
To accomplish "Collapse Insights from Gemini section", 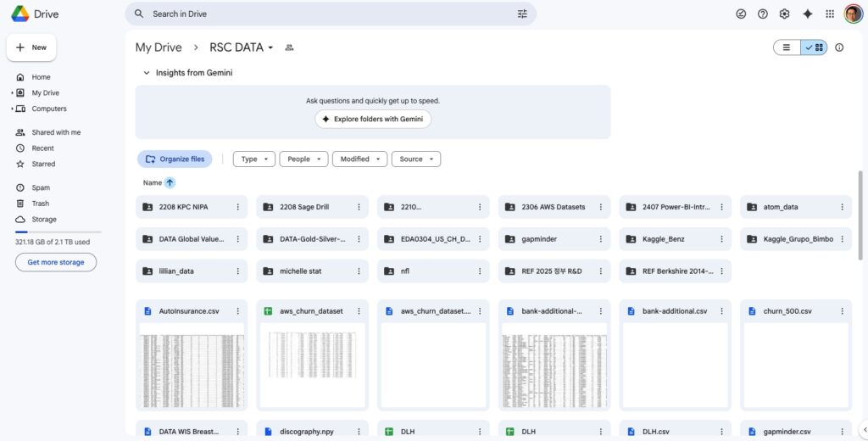I will (x=147, y=73).
